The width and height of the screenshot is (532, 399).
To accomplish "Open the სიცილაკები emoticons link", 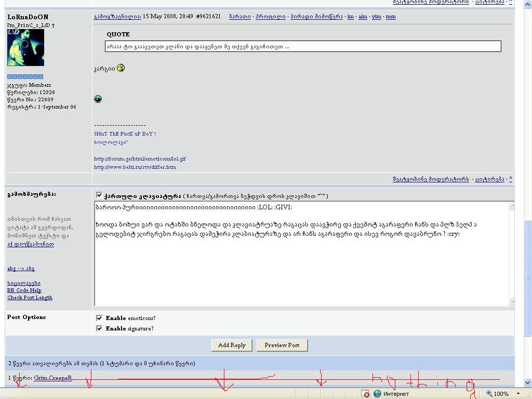I will pos(24,283).
